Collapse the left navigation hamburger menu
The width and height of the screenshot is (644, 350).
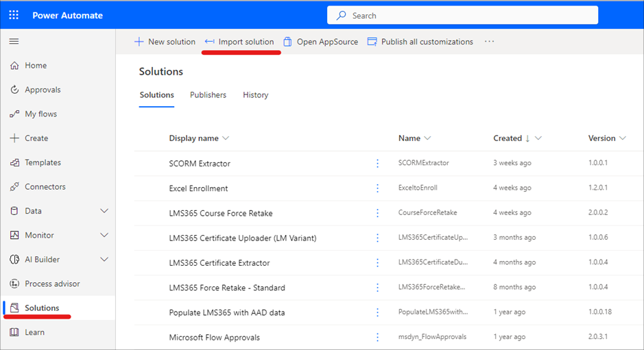[14, 42]
